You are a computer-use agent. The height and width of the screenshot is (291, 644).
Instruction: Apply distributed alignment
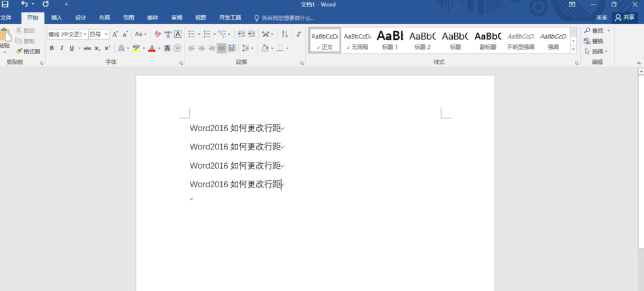[x=232, y=48]
